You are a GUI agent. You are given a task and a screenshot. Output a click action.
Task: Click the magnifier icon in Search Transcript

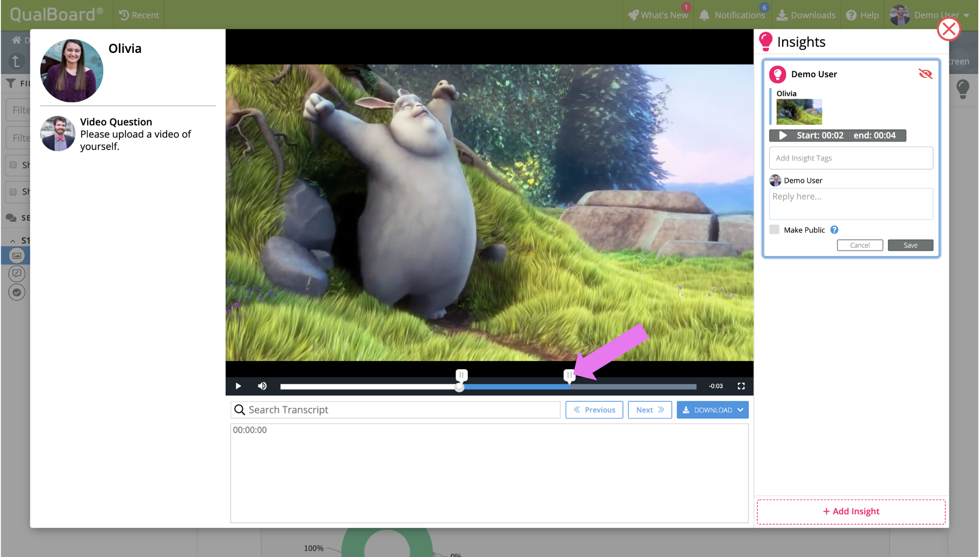(x=240, y=410)
